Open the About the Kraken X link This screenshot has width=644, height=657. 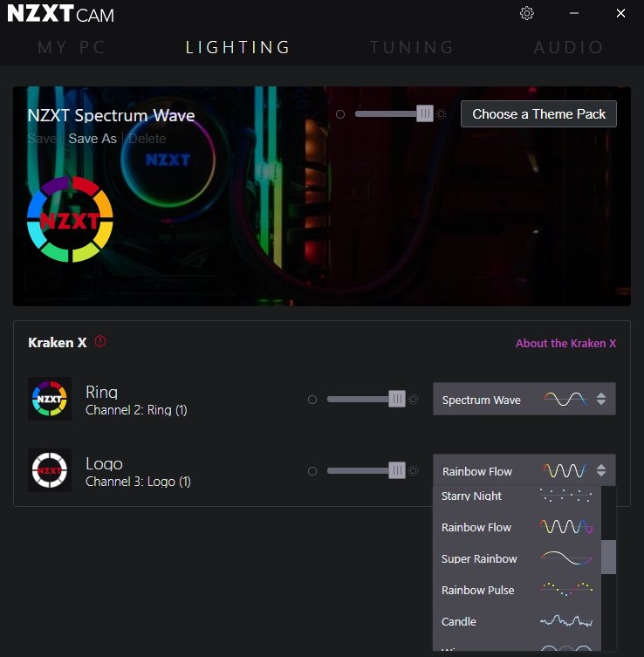[565, 344]
